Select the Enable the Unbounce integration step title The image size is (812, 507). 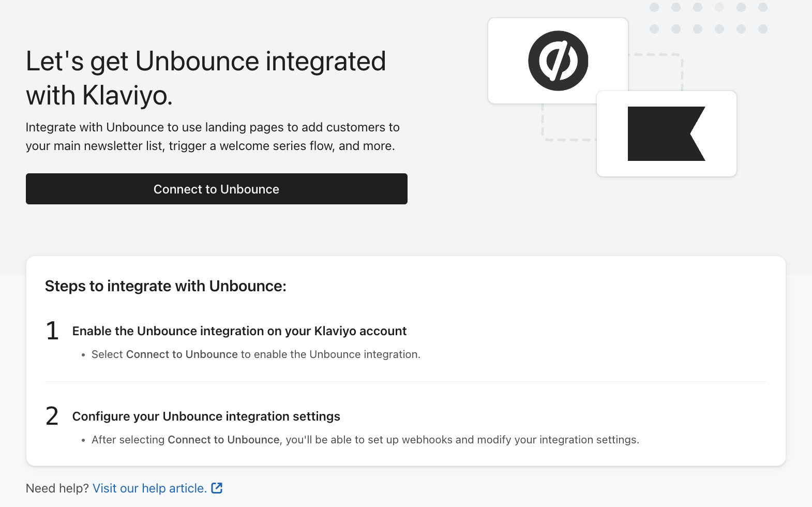click(239, 331)
